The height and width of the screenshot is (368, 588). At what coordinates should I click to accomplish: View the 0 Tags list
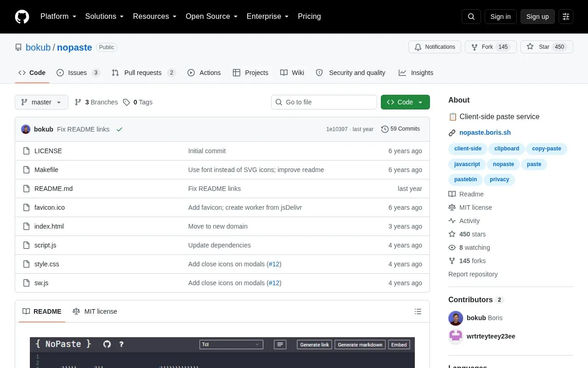click(138, 102)
